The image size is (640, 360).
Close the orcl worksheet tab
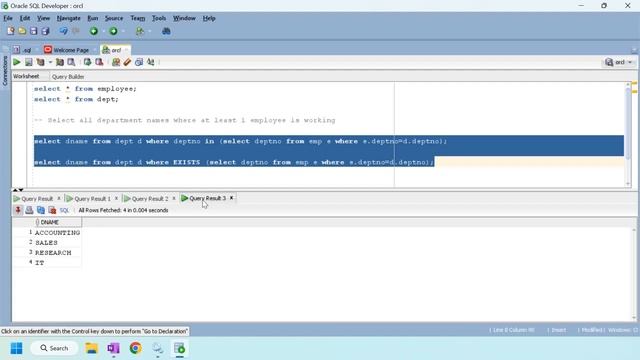[127, 50]
